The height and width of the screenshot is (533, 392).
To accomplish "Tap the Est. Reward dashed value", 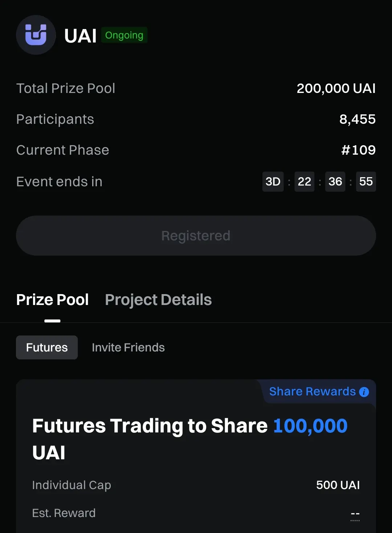I will (x=355, y=514).
